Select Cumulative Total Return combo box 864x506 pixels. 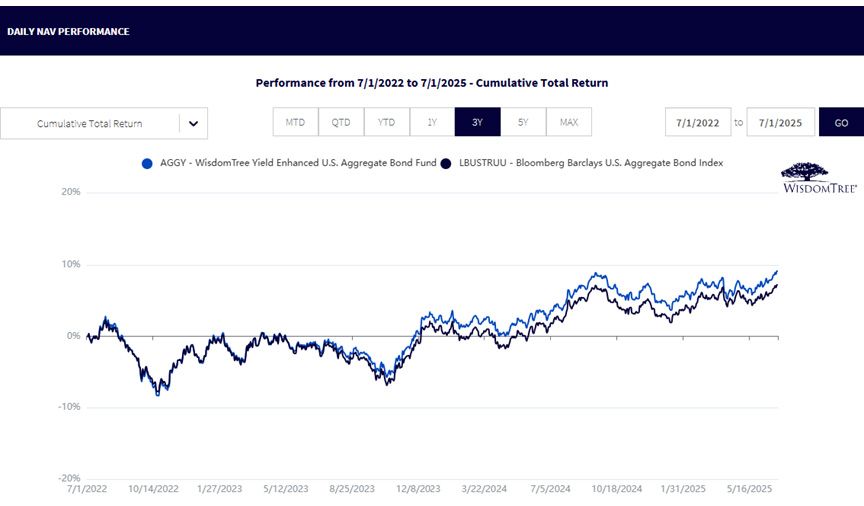(104, 123)
